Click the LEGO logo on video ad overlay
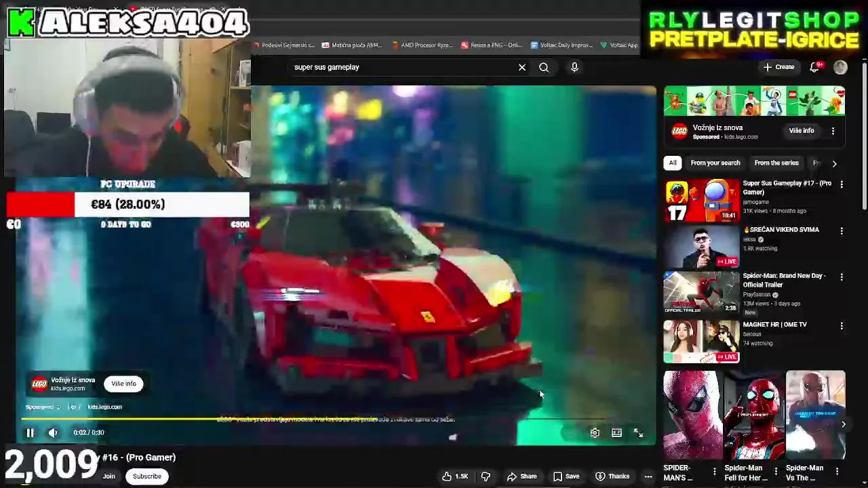The height and width of the screenshot is (488, 868). point(39,384)
